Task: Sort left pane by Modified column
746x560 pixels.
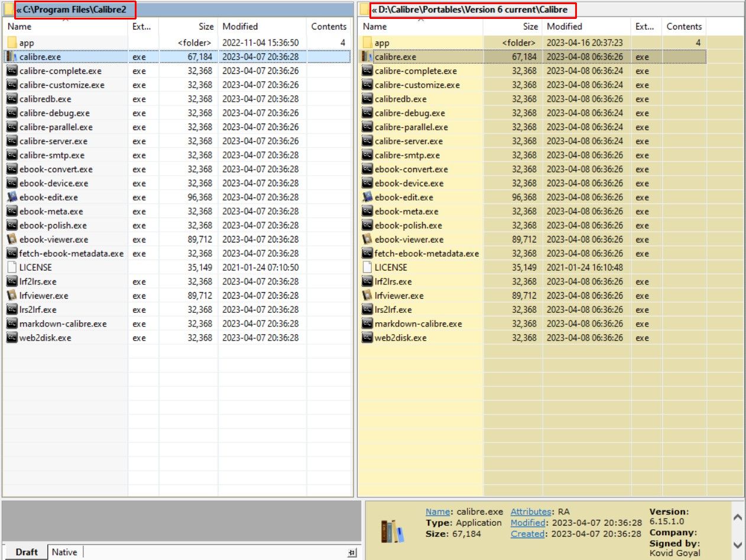Action: coord(262,27)
